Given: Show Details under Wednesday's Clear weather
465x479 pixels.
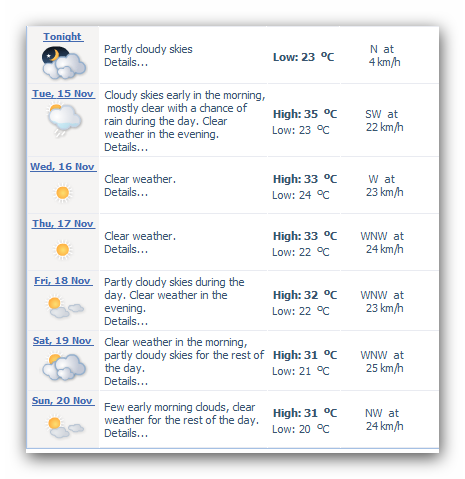Looking at the screenshot, I should point(126,192).
